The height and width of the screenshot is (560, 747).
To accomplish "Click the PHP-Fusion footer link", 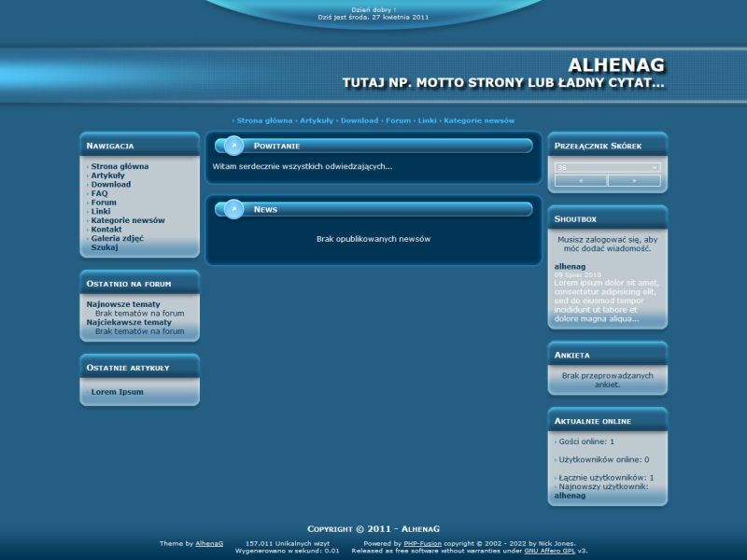I will pos(422,543).
